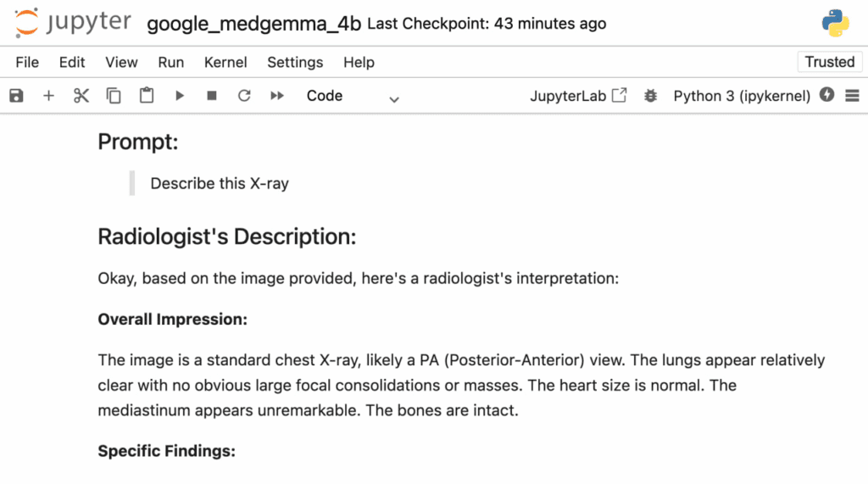Rename the google_medgemma_4b notebook title
The width and height of the screenshot is (868, 484).
coord(254,24)
